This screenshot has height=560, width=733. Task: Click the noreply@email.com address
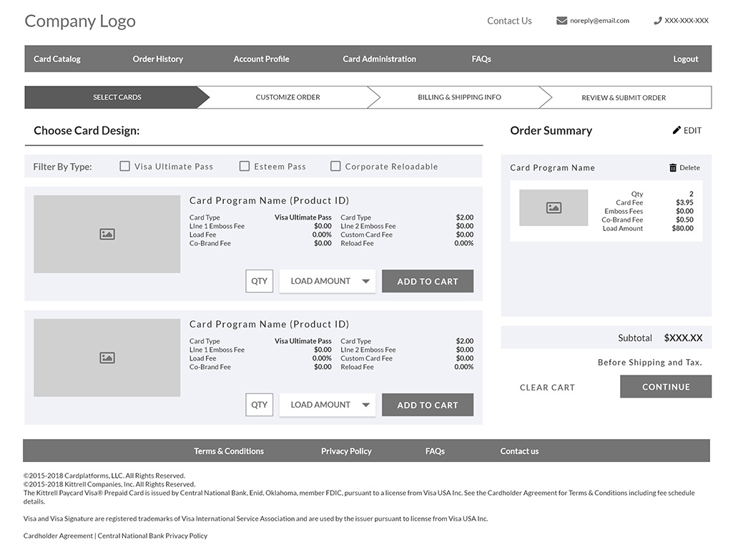[x=599, y=21]
